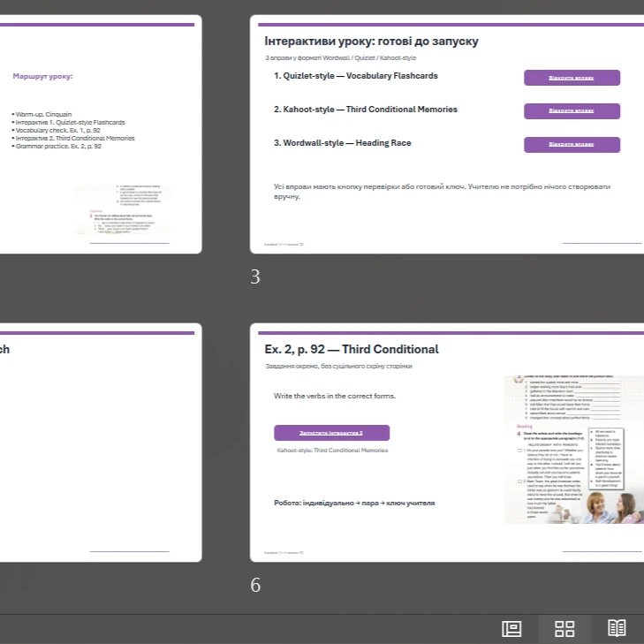This screenshot has height=644, width=644.
Task: Click caption 'Kahoot-style: Third Conditional Memories' under button
Action: [x=332, y=451]
